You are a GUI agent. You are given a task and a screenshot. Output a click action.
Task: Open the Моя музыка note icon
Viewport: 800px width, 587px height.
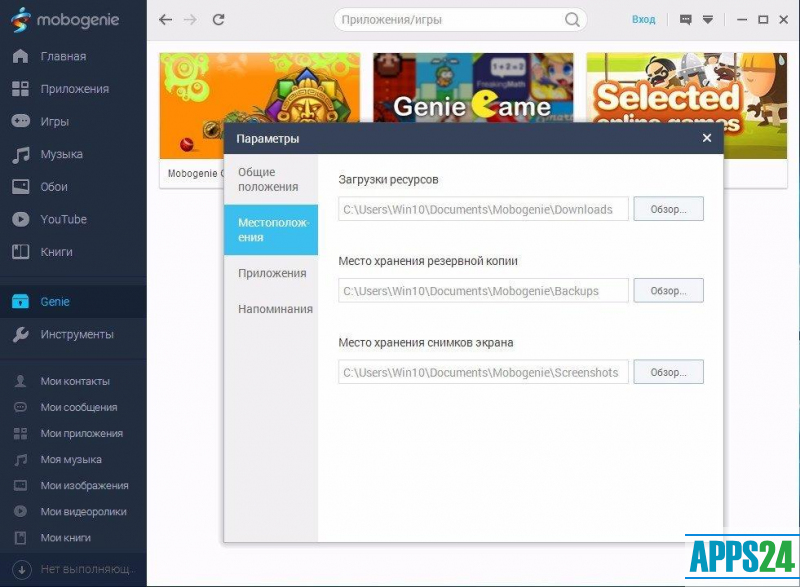point(20,460)
